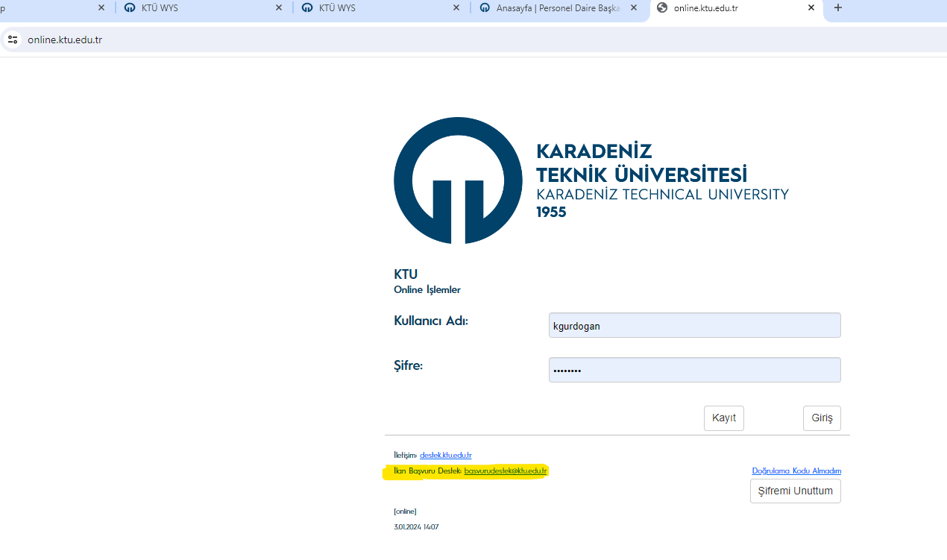Open the destek.ktu.edu.tr contact link
Image resolution: width=947 pixels, height=560 pixels.
pos(446,455)
